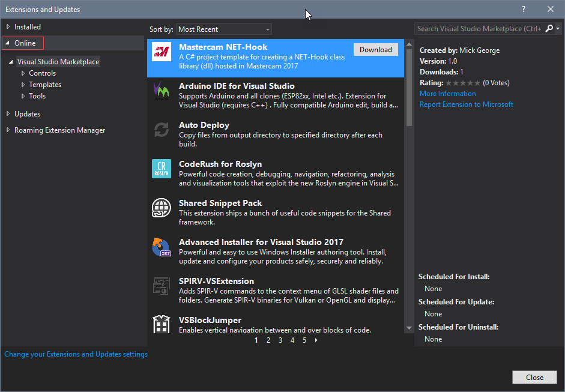This screenshot has width=565, height=392.
Task: Select the Shared Snippet Pack globe icon
Action: (x=162, y=208)
